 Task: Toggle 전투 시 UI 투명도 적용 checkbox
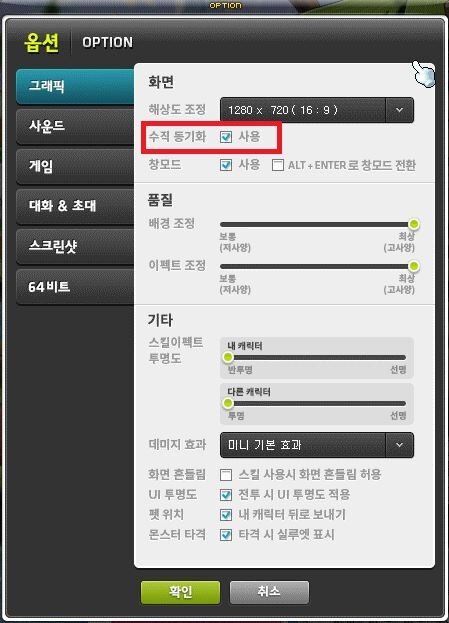[226, 495]
